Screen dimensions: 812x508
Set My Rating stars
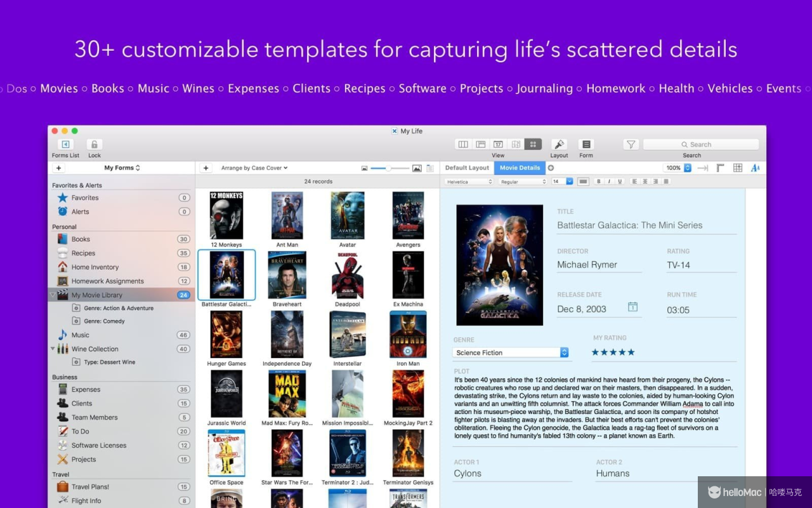pos(613,352)
